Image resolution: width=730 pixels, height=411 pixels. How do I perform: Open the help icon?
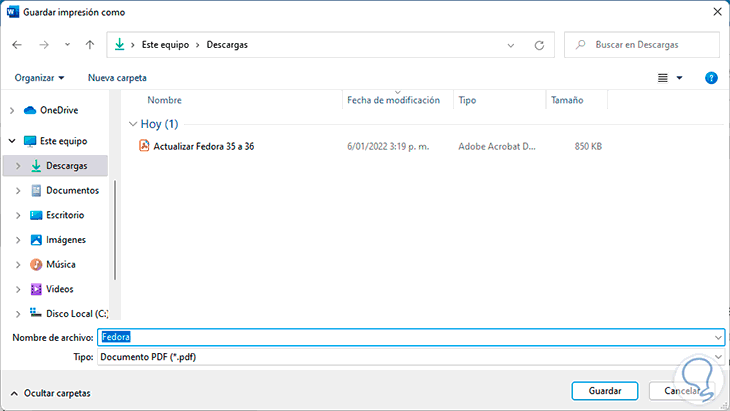(x=711, y=78)
